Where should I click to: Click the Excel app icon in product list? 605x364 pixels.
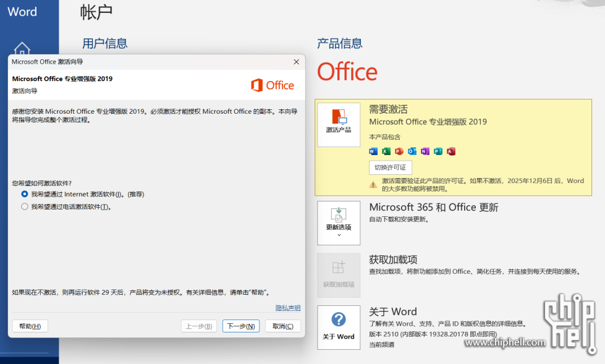pyautogui.click(x=386, y=151)
